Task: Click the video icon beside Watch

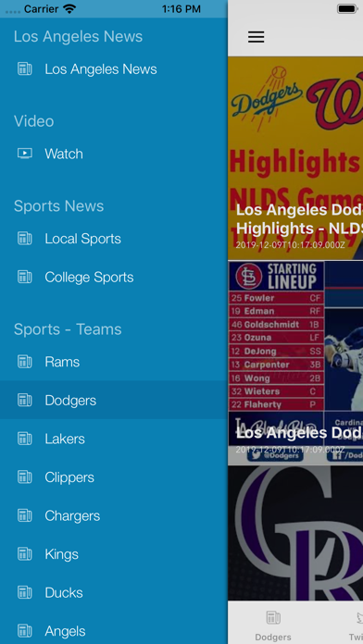Action: (x=25, y=154)
